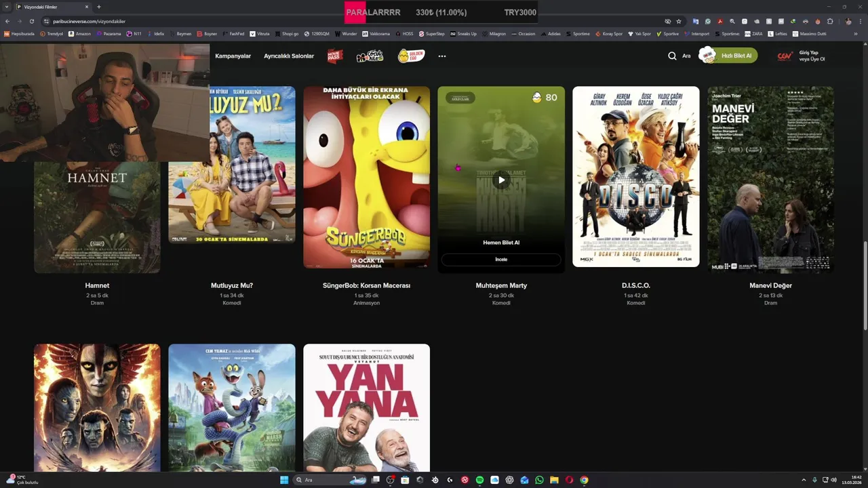Open the Hamnet movie poster

click(97, 217)
